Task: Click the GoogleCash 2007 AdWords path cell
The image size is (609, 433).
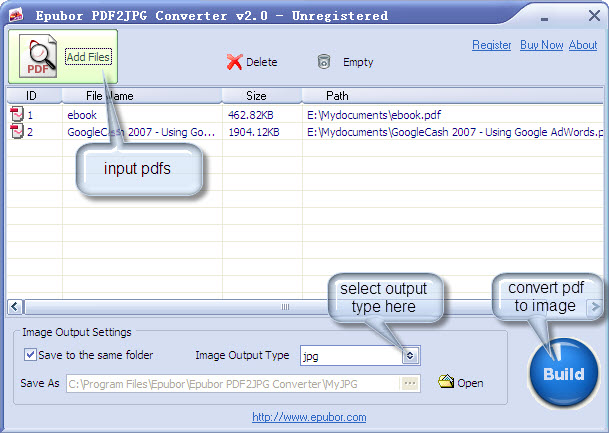Action: tap(455, 132)
